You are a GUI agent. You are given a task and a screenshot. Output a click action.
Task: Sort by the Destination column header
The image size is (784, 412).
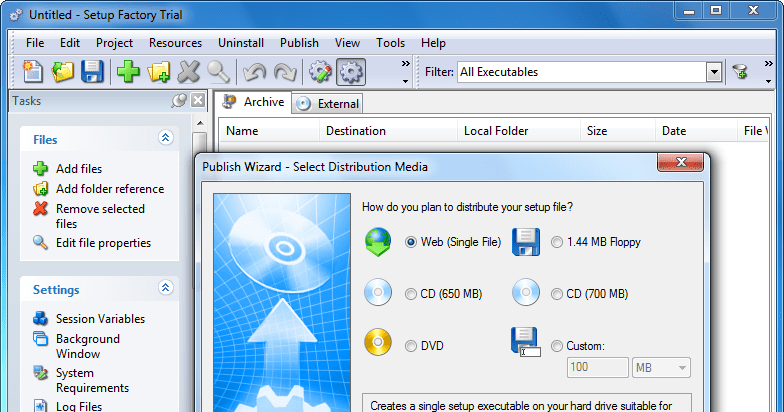[388, 131]
